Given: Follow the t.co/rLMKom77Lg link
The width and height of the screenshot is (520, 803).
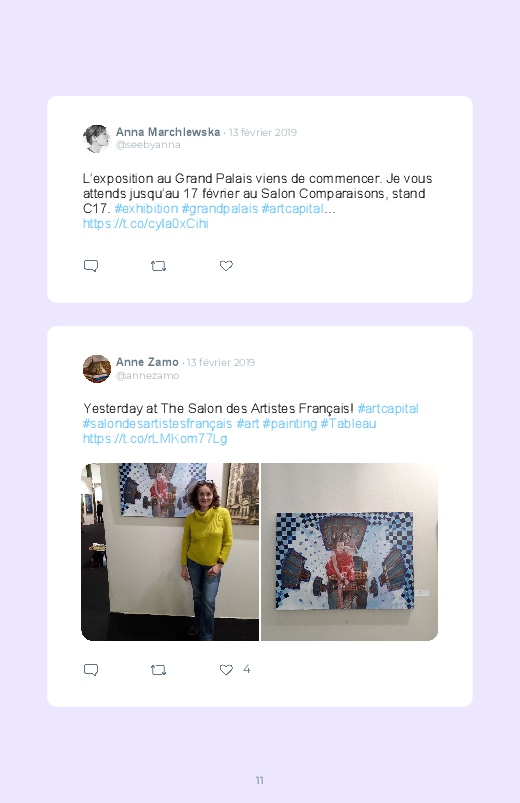Looking at the screenshot, I should point(155,438).
